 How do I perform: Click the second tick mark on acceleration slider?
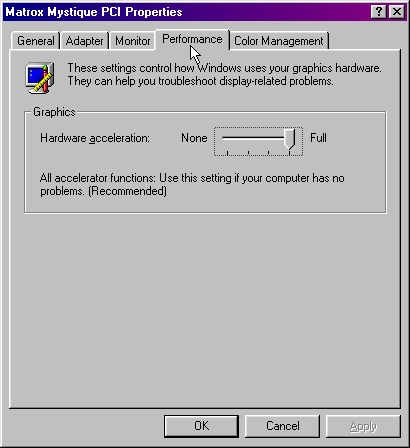tap(248, 153)
